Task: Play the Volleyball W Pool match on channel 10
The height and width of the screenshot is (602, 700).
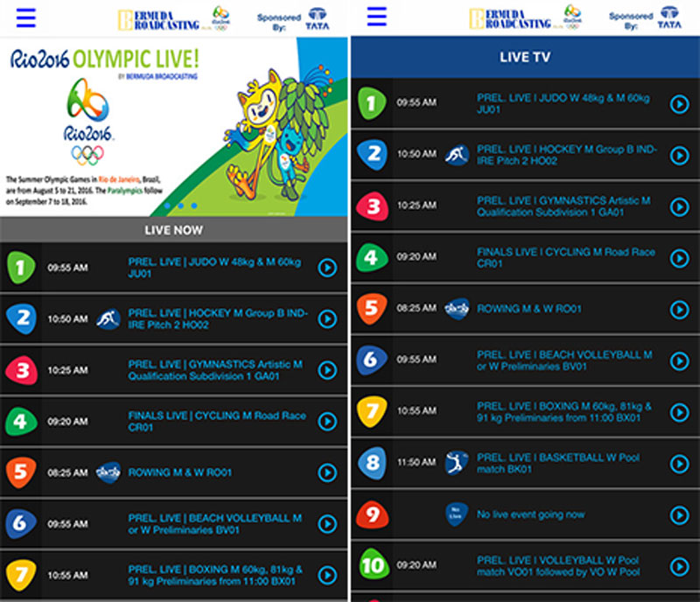Action: (x=679, y=566)
